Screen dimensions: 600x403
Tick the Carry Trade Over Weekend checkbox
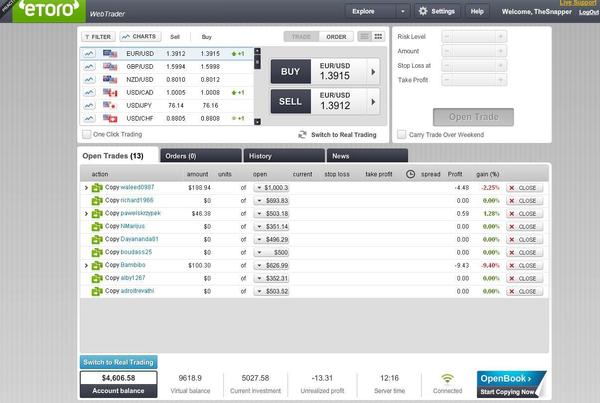pos(401,134)
